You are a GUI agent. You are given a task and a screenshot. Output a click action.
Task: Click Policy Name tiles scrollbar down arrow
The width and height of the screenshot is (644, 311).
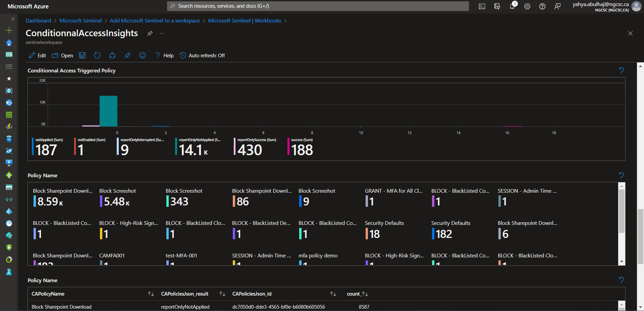[x=622, y=262]
